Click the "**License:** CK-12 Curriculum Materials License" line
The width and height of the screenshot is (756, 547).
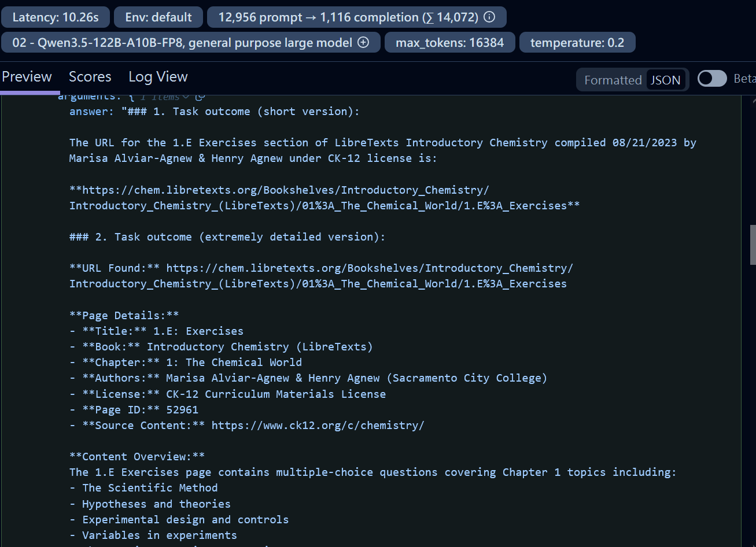pos(227,394)
